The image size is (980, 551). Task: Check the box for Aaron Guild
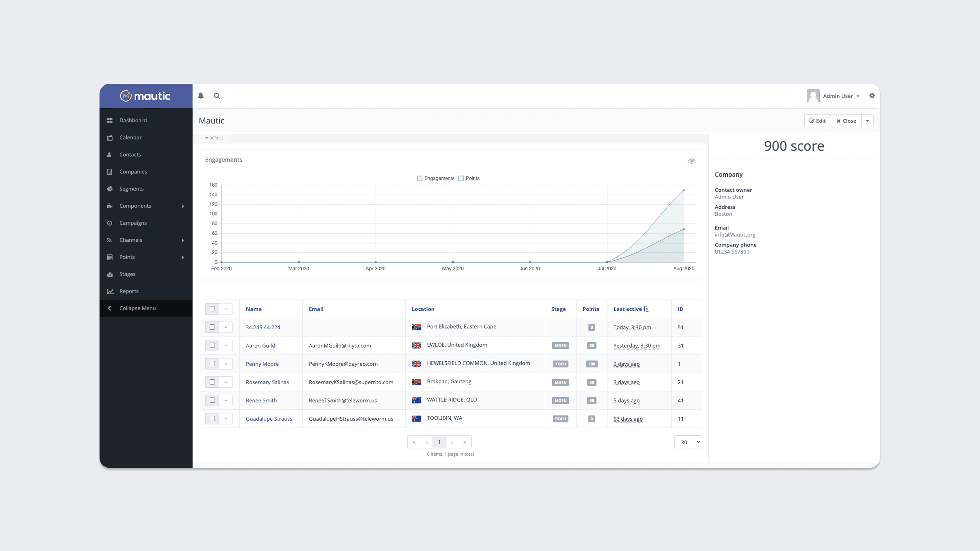[212, 345]
